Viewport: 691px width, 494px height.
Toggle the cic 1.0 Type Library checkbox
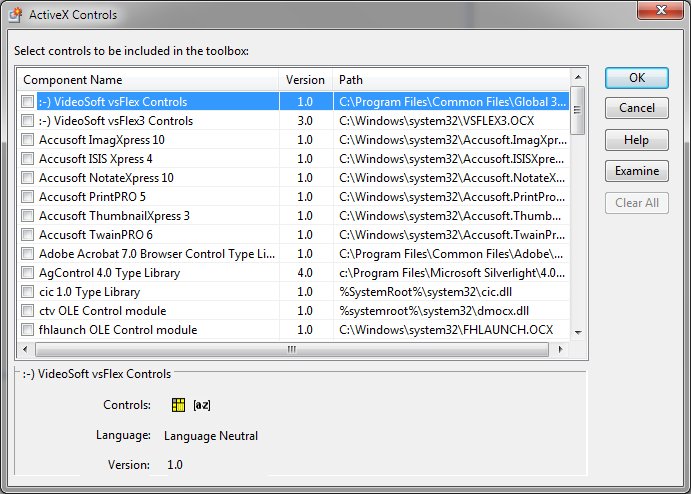(28, 292)
